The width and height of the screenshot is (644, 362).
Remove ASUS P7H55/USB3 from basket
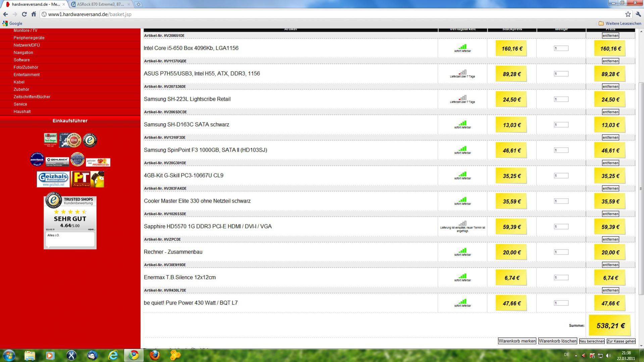point(610,61)
